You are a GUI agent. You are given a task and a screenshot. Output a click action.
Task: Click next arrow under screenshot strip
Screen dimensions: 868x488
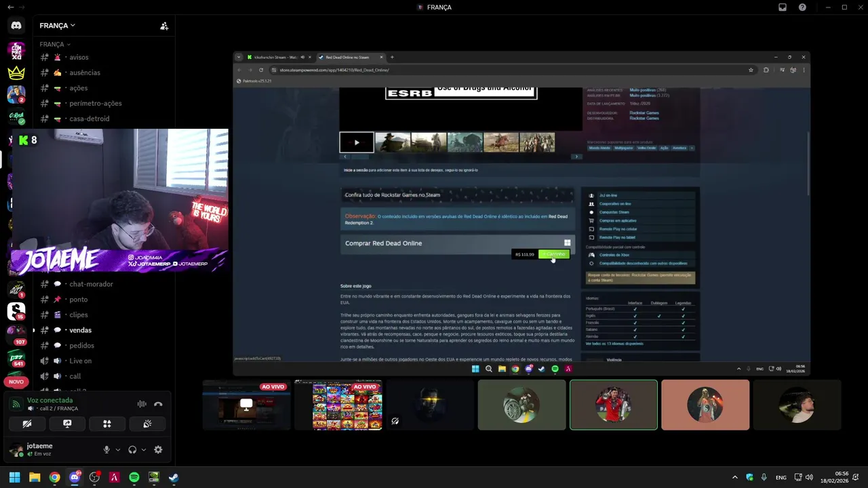pyautogui.click(x=576, y=157)
